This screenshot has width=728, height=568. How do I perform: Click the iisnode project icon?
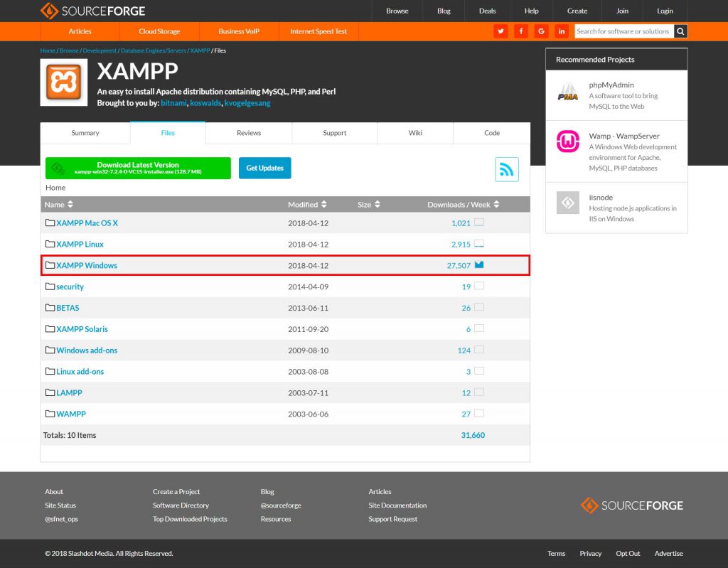pyautogui.click(x=568, y=203)
